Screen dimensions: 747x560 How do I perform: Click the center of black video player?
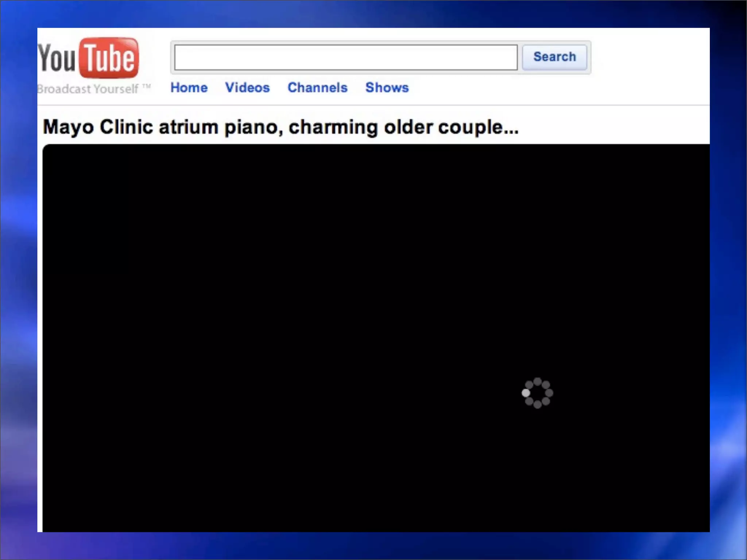tap(376, 338)
